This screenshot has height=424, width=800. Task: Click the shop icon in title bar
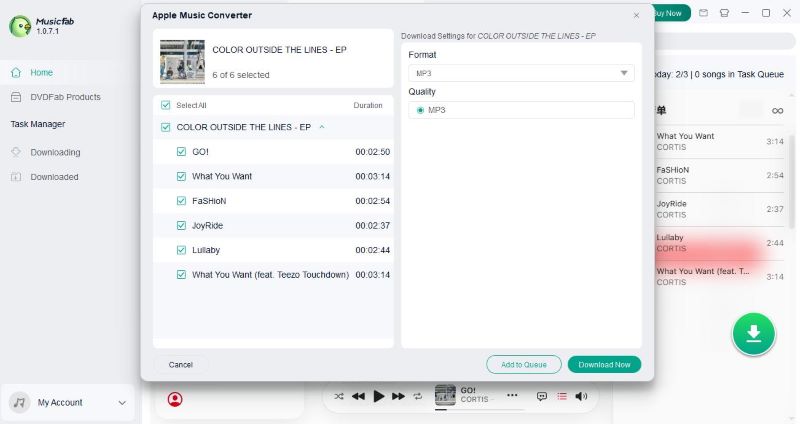(724, 13)
